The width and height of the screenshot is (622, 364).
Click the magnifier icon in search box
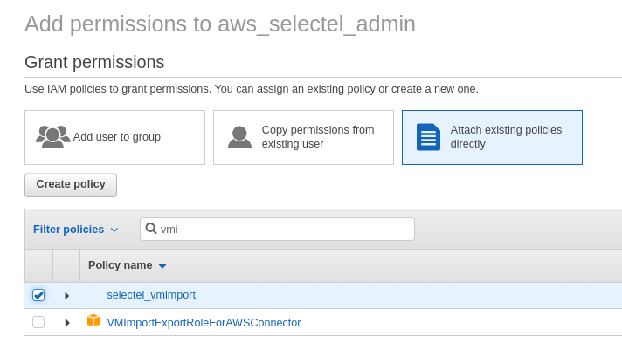[151, 229]
